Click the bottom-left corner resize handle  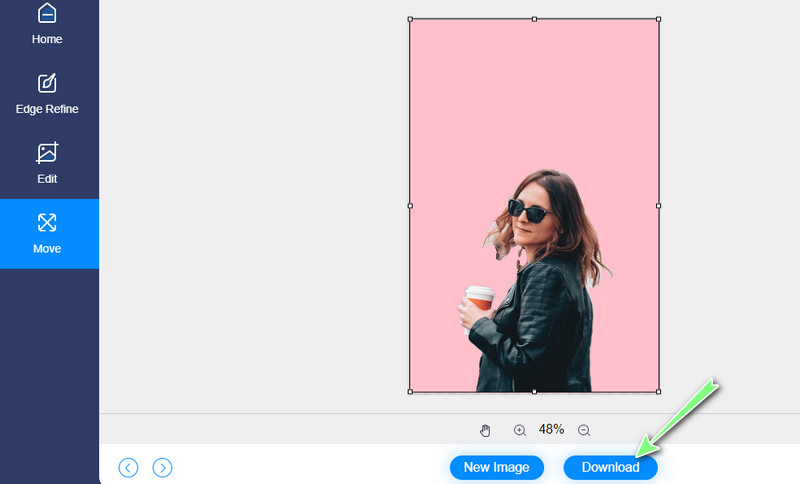coord(410,391)
